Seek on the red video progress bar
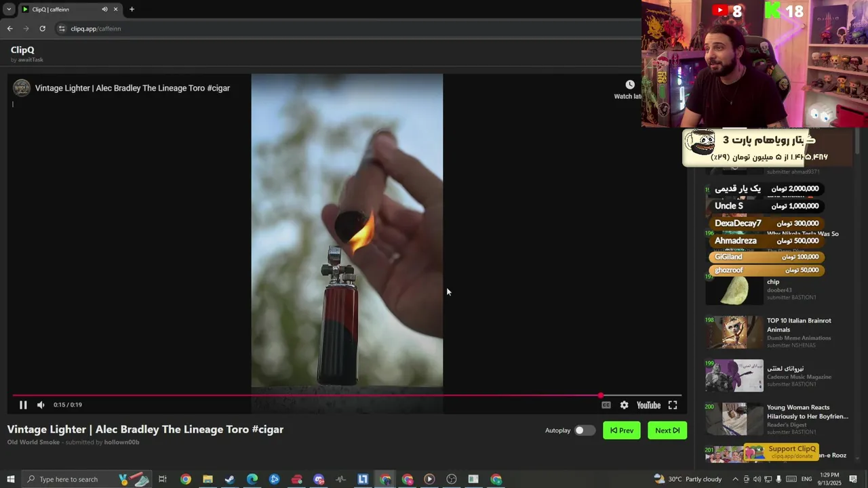 347,395
